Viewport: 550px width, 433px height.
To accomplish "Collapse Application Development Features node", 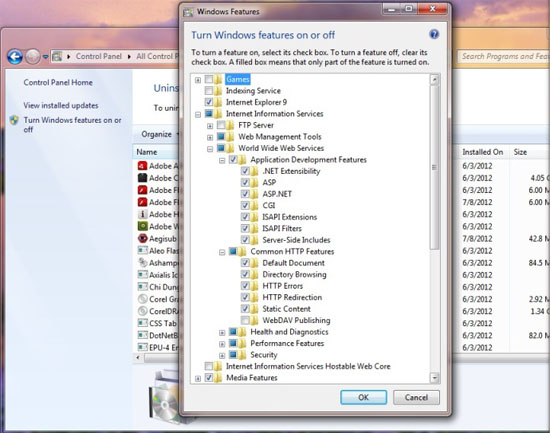I will coord(222,161).
